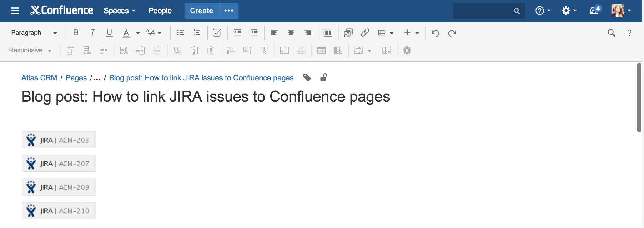
Task: Insert table row above
Action: 70,50
